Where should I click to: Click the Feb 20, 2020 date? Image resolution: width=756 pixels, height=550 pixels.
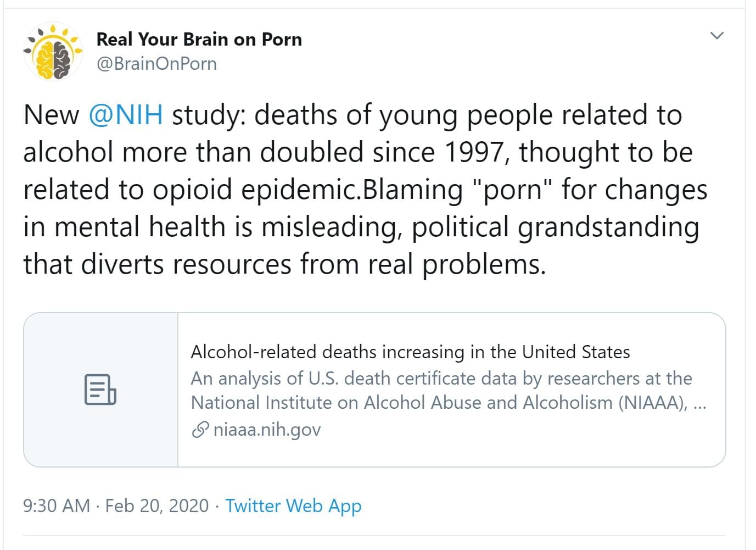[x=157, y=505]
